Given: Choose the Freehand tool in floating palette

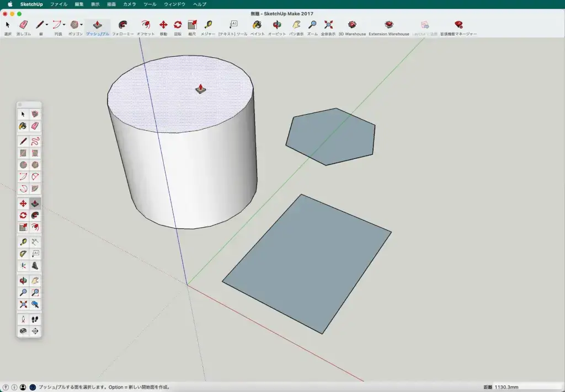Looking at the screenshot, I should 35,141.
